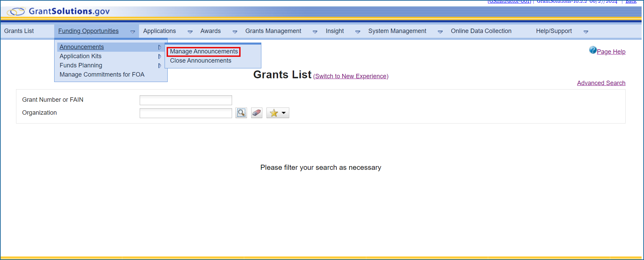644x260 pixels.
Task: Open the Applications menu dropdown arrow
Action: 190,32
